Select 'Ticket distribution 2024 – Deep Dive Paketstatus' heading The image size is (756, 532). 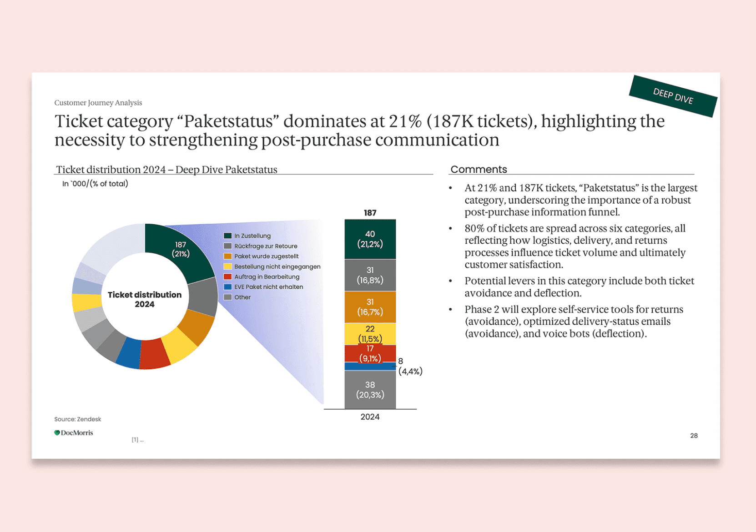coord(166,170)
